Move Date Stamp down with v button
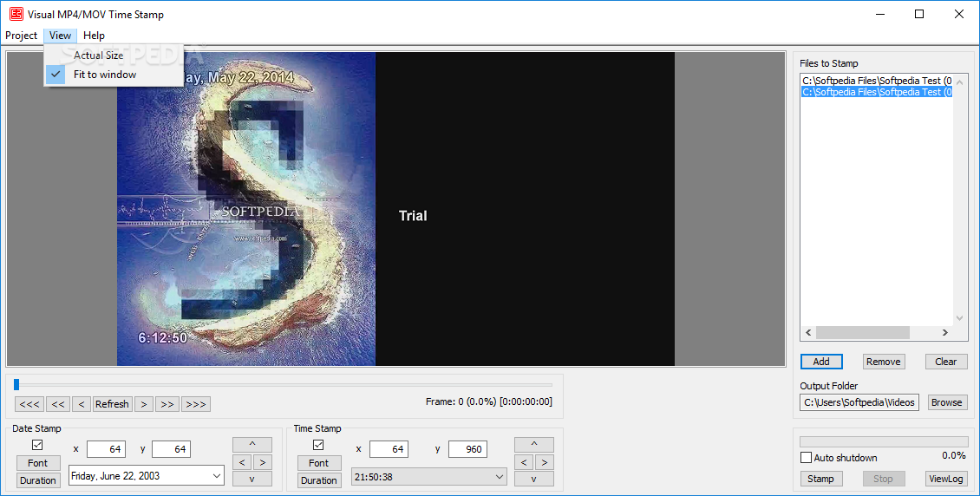980x496 pixels. [x=252, y=480]
